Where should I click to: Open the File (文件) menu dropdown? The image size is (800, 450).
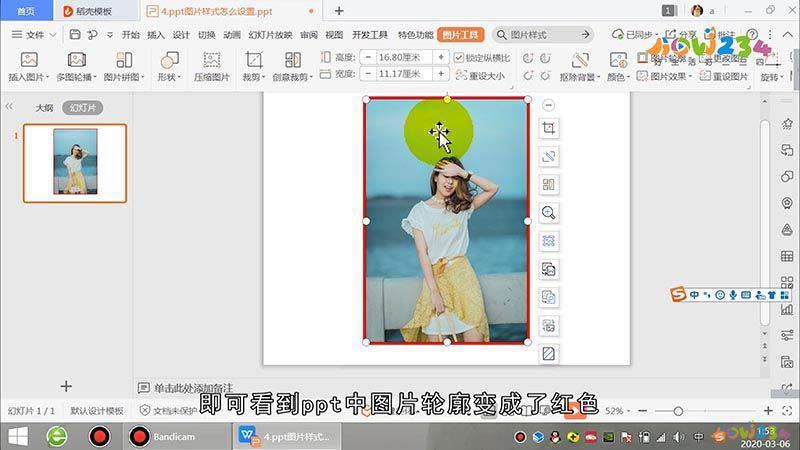[34, 35]
